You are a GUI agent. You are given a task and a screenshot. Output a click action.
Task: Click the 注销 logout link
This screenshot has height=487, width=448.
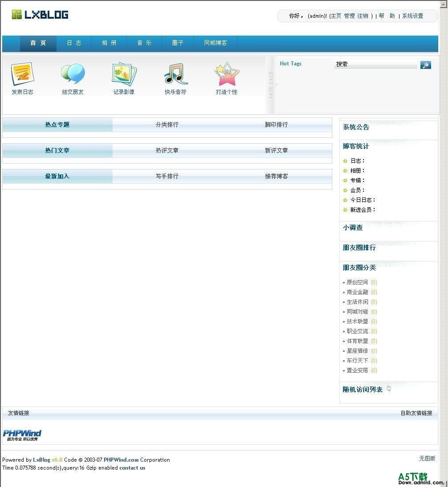point(363,16)
